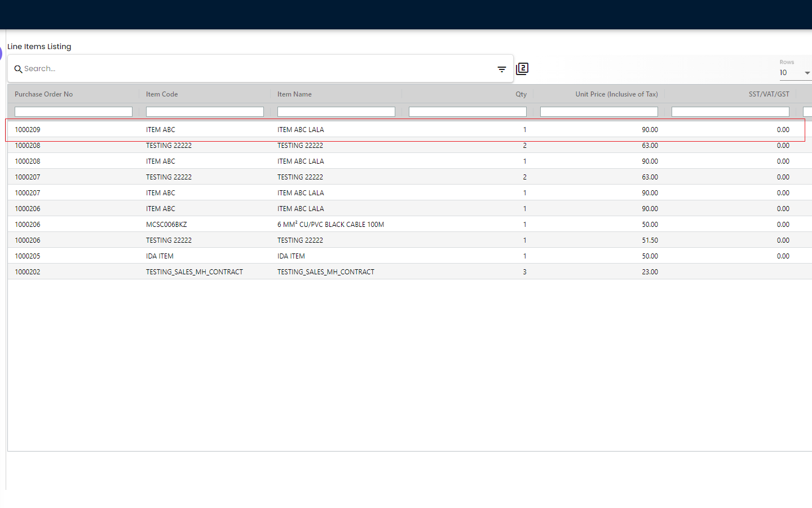
Task: Focus the Search text field
Action: (x=257, y=69)
